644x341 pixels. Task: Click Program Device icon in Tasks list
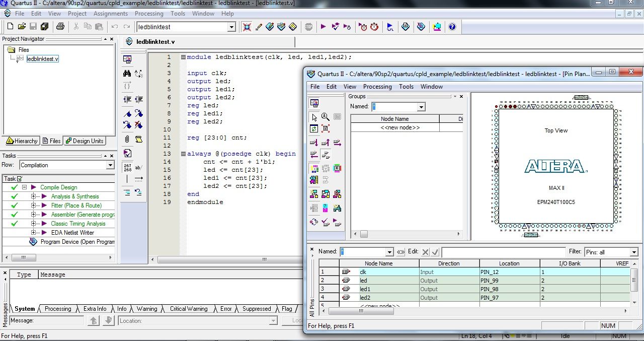pos(33,242)
